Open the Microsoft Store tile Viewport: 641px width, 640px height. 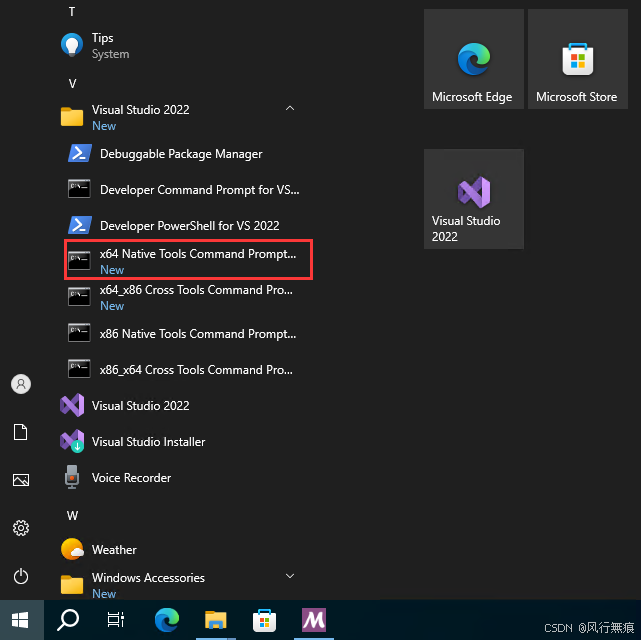[578, 59]
